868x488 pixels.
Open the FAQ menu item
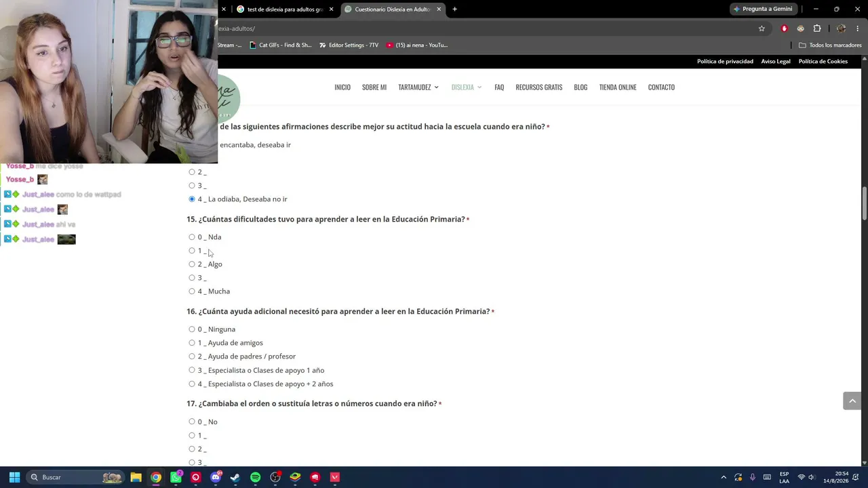coord(499,87)
